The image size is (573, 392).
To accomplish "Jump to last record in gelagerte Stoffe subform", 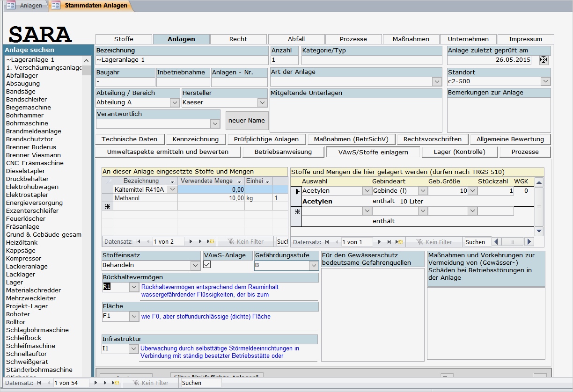I will [x=389, y=242].
